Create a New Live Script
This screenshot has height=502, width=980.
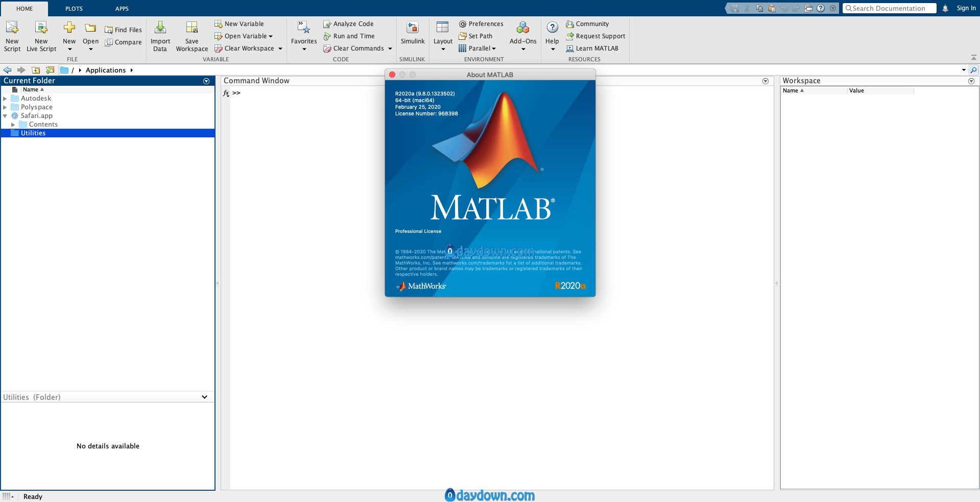click(x=41, y=36)
